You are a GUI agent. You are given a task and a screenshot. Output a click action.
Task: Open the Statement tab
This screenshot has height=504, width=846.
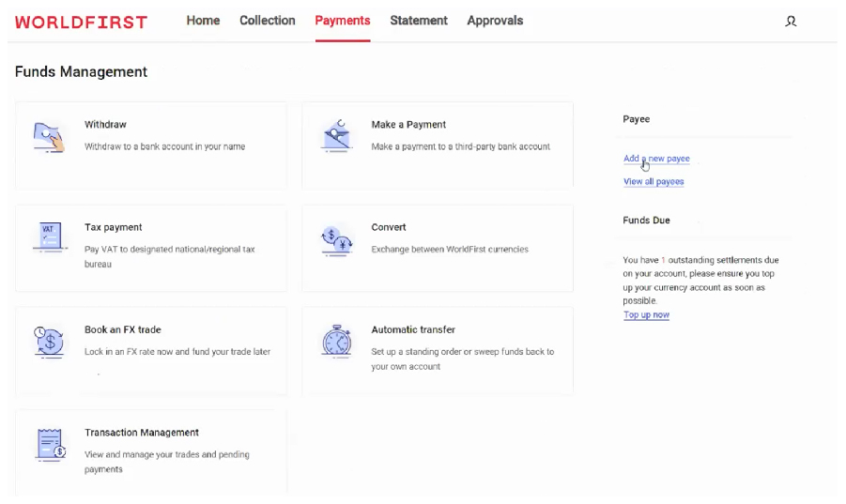[419, 21]
